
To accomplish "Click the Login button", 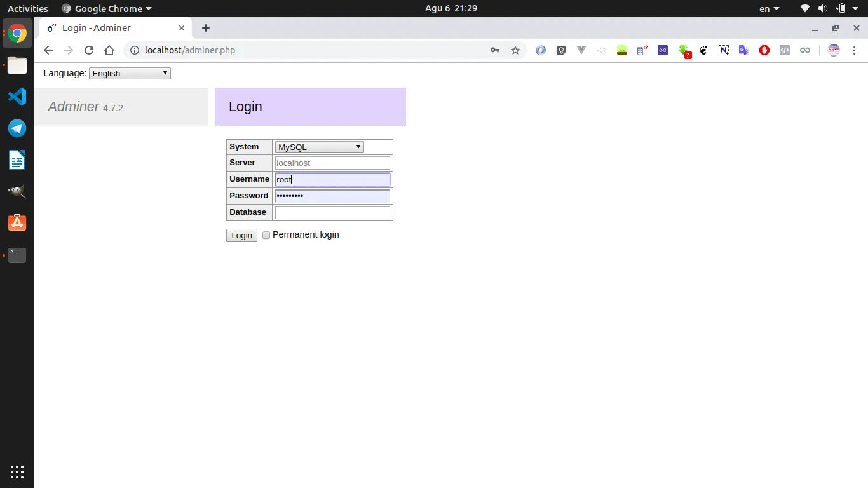I will 241,235.
